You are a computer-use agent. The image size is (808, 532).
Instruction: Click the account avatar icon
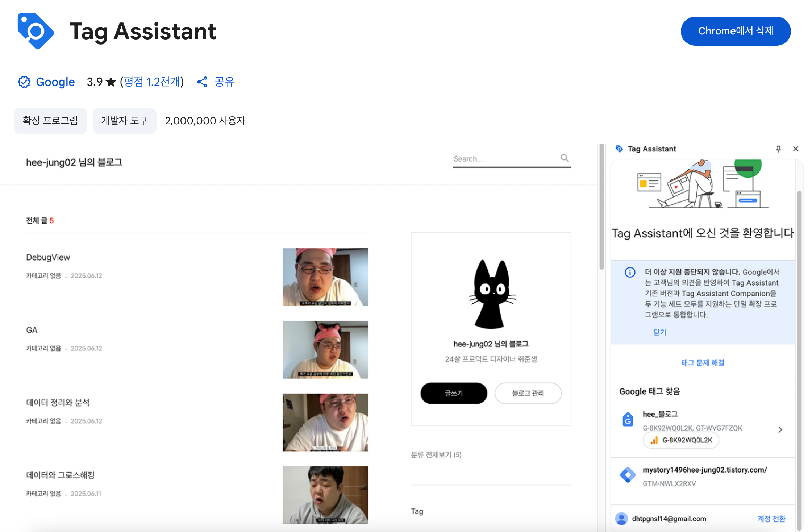[x=621, y=519]
